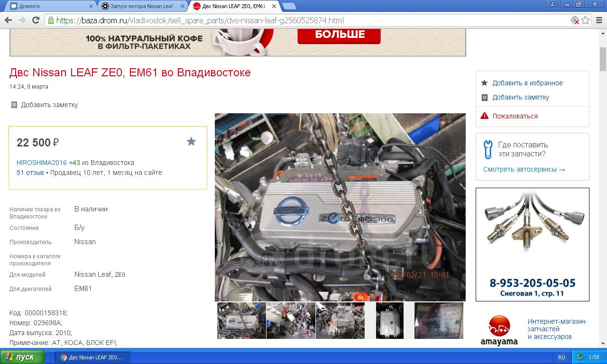Go back with the browser back arrow
The height and width of the screenshot is (364, 607).
coord(8,20)
